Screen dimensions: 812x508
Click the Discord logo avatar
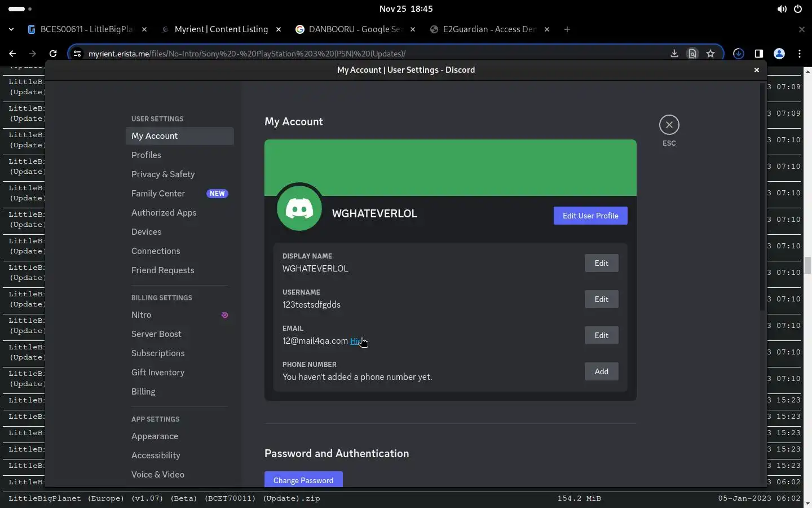coord(299,208)
